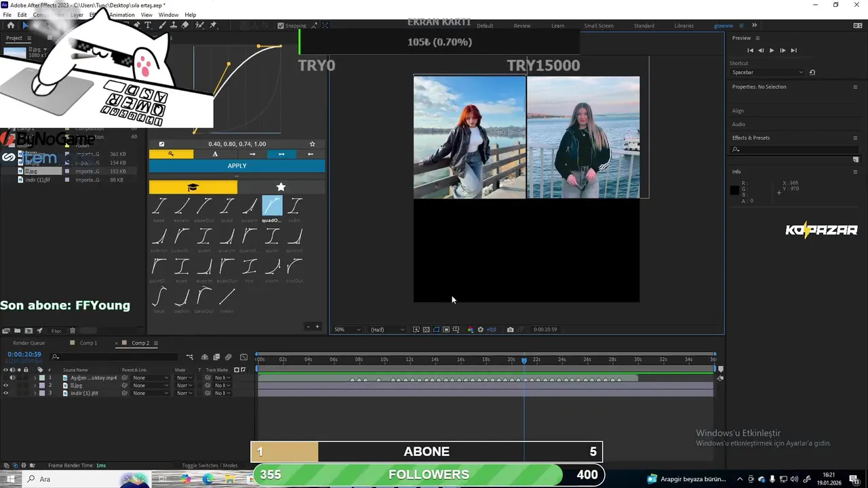This screenshot has width=868, height=488.
Task: Open the Spacebar shortcut dropdown
Action: tap(768, 73)
